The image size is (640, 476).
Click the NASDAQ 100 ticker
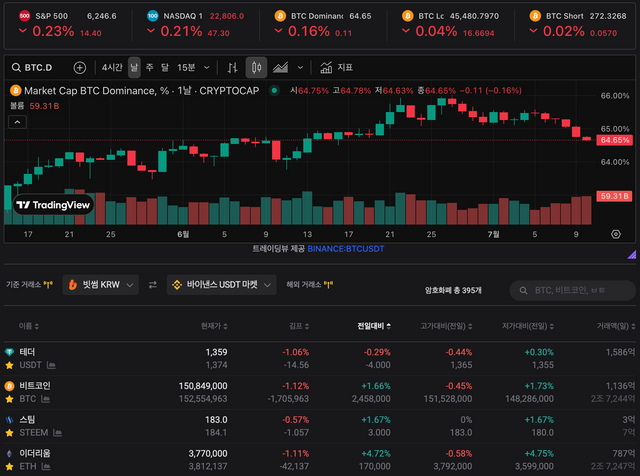196,24
